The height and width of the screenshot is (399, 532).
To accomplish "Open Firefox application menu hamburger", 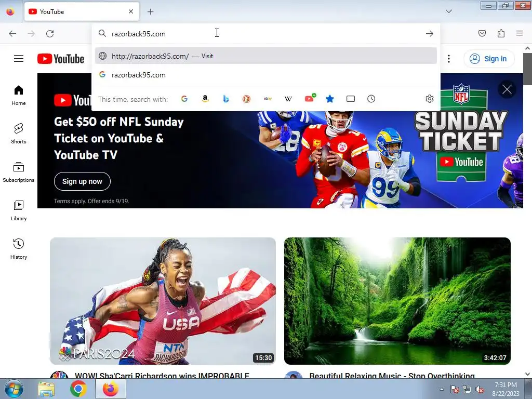I will coord(519,33).
